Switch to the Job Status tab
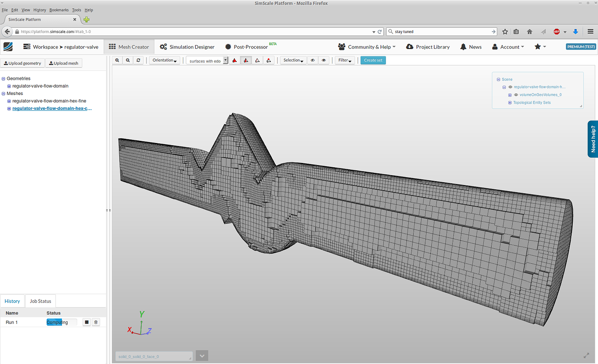598x364 pixels. [40, 301]
